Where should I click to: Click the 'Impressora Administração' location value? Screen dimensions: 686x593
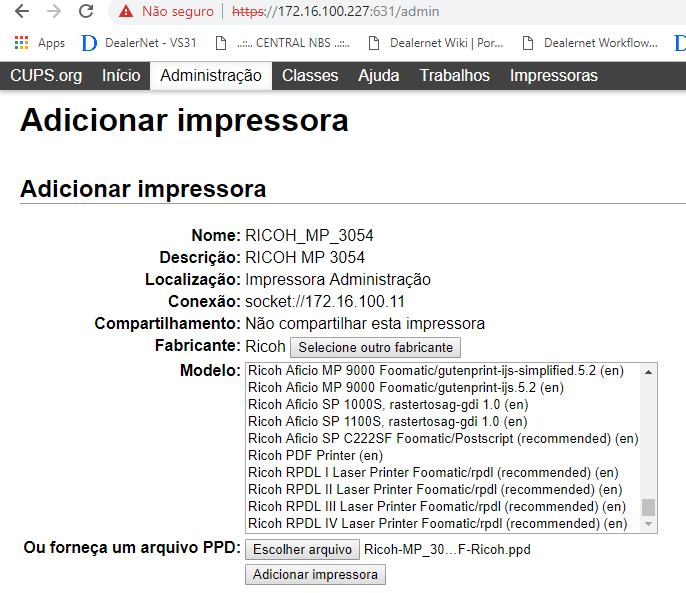(x=338, y=280)
